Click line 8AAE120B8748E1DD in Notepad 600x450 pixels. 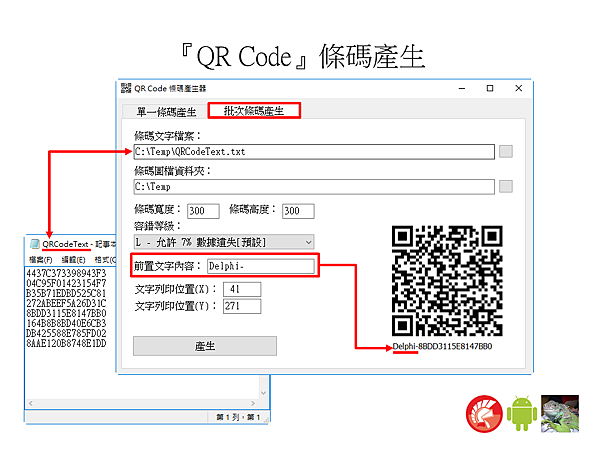(x=66, y=343)
